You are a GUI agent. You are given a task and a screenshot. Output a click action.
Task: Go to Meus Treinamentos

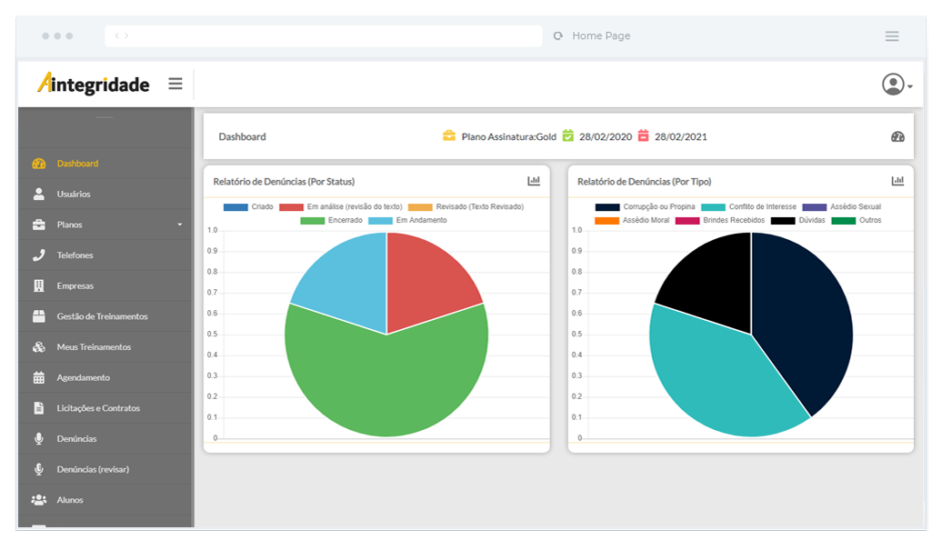pos(105,347)
